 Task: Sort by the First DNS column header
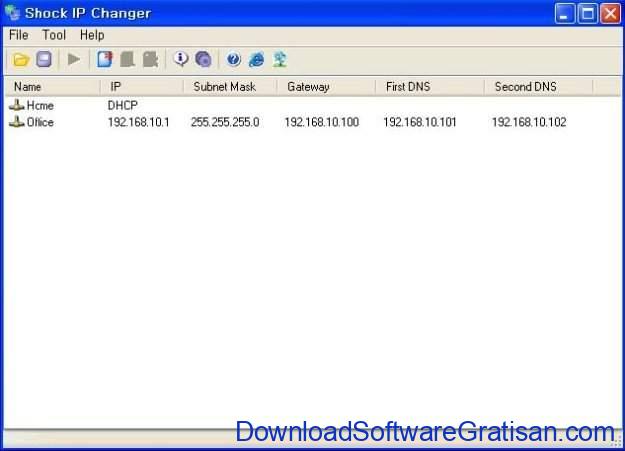click(x=430, y=87)
